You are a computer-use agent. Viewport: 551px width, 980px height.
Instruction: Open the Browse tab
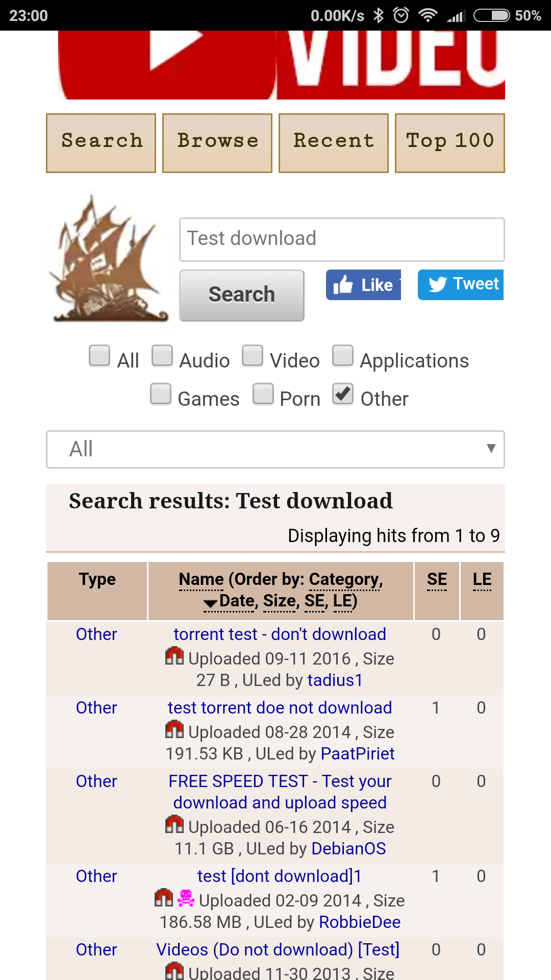[217, 143]
